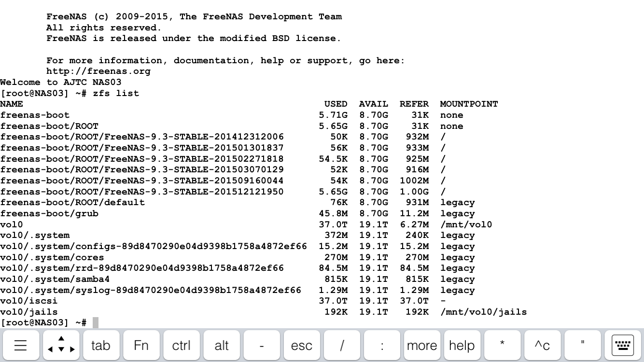Tap the arrow keys directional pad
This screenshot has width=644, height=362.
pyautogui.click(x=61, y=346)
